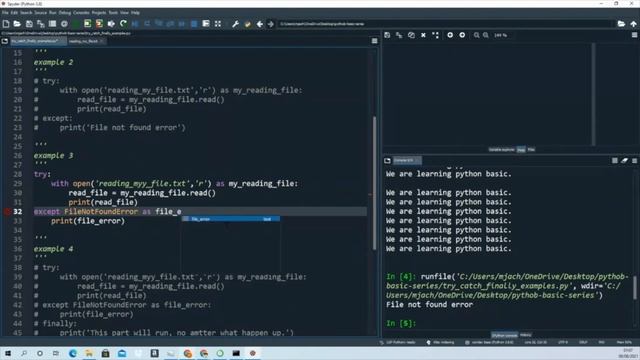Open Windows taskbar search

(x=24, y=353)
